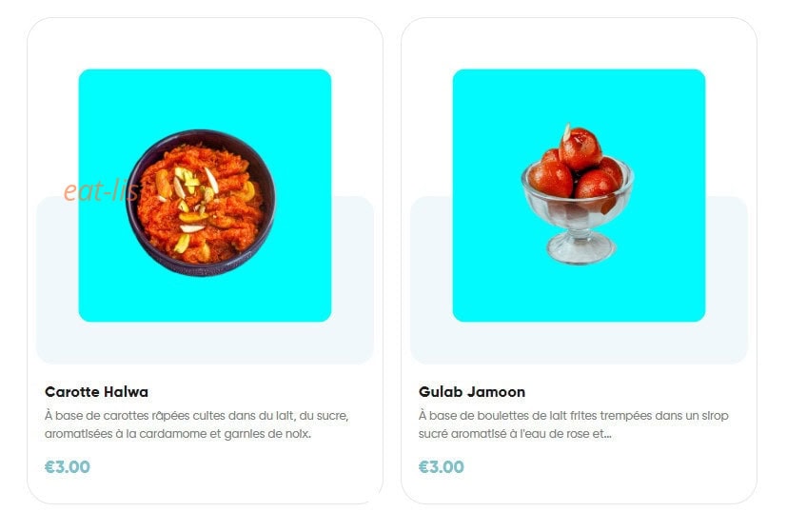The height and width of the screenshot is (532, 807).
Task: Open the Carotte Halwa product photo
Action: 205,195
